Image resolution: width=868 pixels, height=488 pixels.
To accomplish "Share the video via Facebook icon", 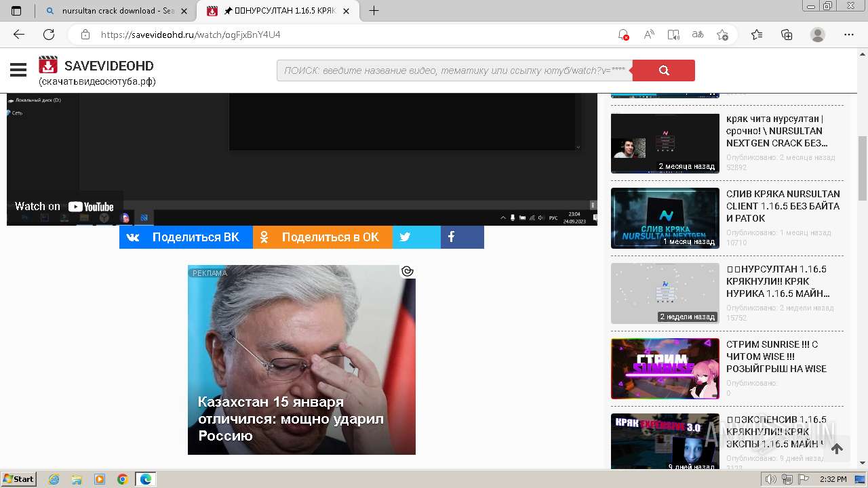I will click(462, 237).
